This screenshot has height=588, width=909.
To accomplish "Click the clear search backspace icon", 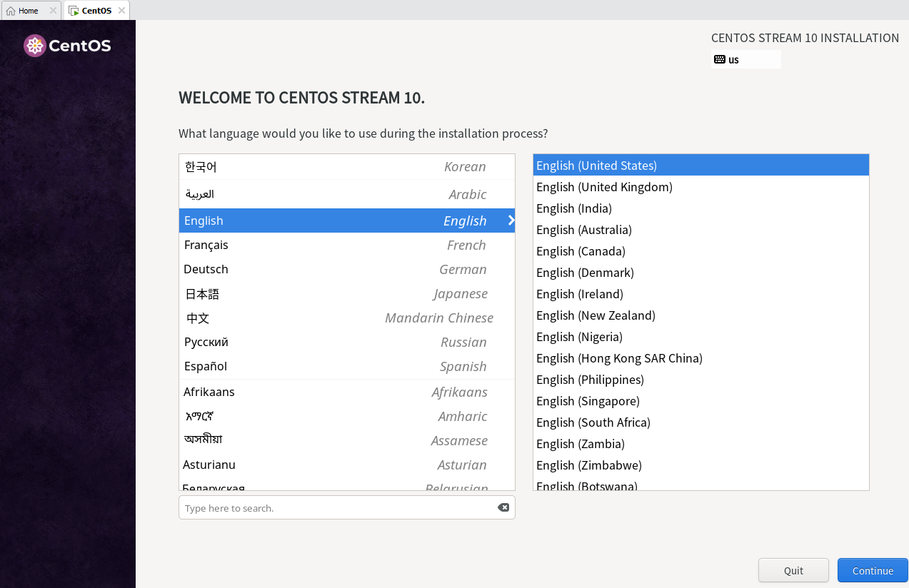I will pos(503,507).
